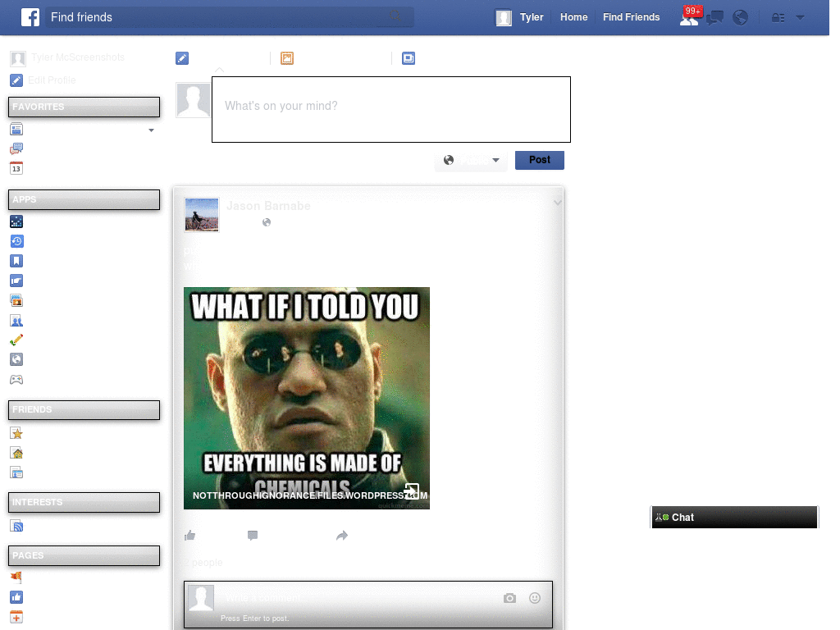Click the Post button
This screenshot has width=840, height=630.
[x=540, y=160]
